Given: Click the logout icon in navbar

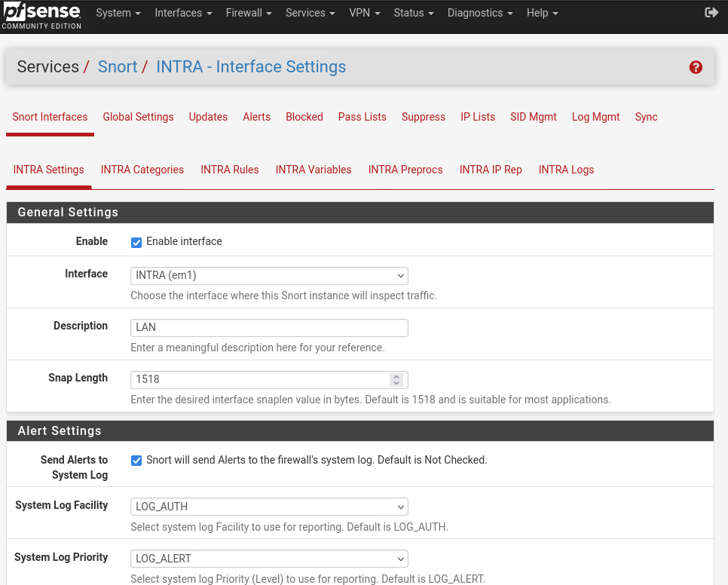Looking at the screenshot, I should point(711,13).
